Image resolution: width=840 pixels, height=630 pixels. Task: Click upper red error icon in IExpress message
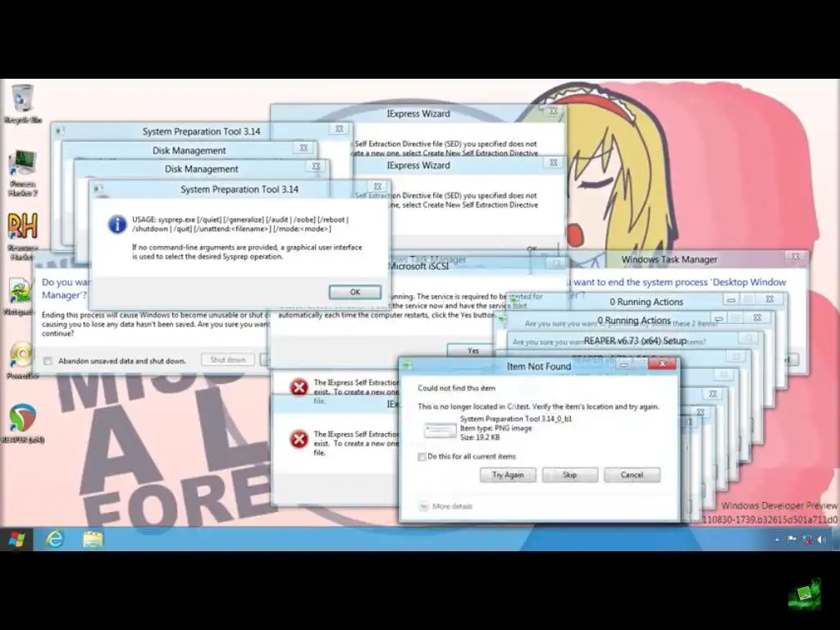point(299,387)
